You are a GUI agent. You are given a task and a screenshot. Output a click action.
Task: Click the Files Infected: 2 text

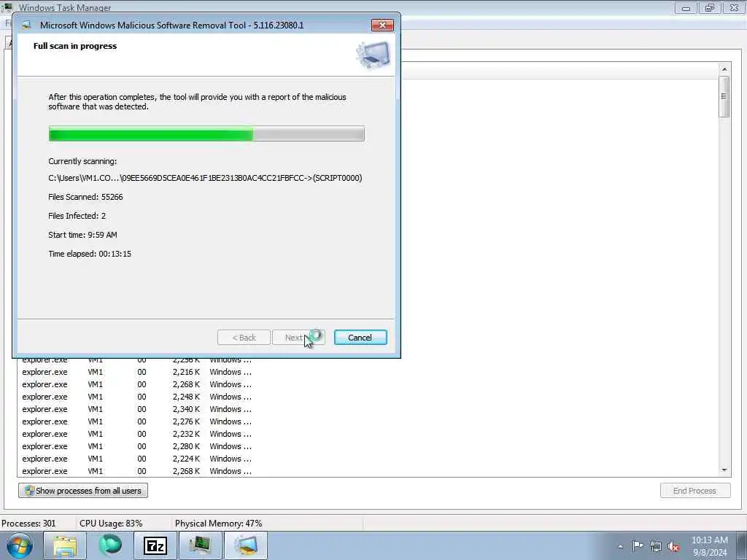(x=77, y=216)
